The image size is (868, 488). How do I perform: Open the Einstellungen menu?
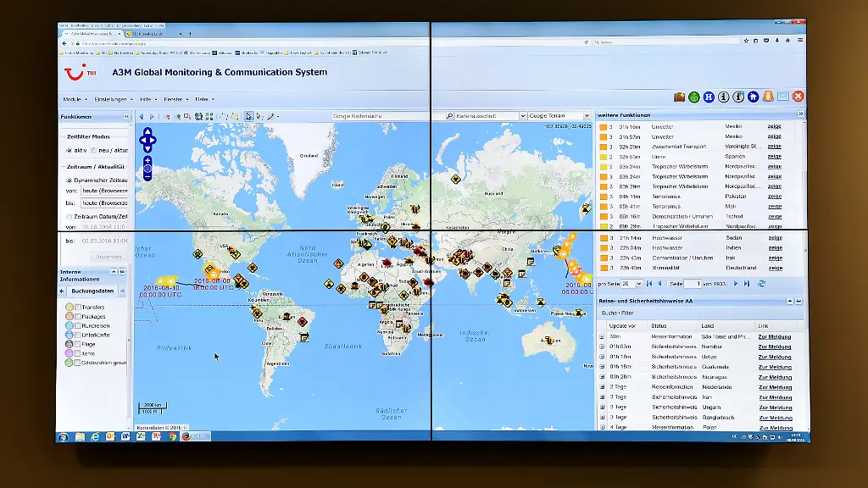[x=111, y=99]
